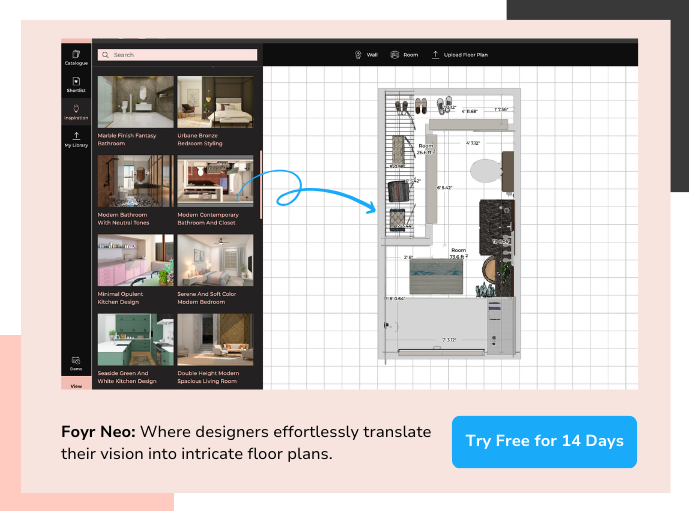This screenshot has width=689, height=511.
Task: Click the search magnifier icon
Action: [x=105, y=55]
